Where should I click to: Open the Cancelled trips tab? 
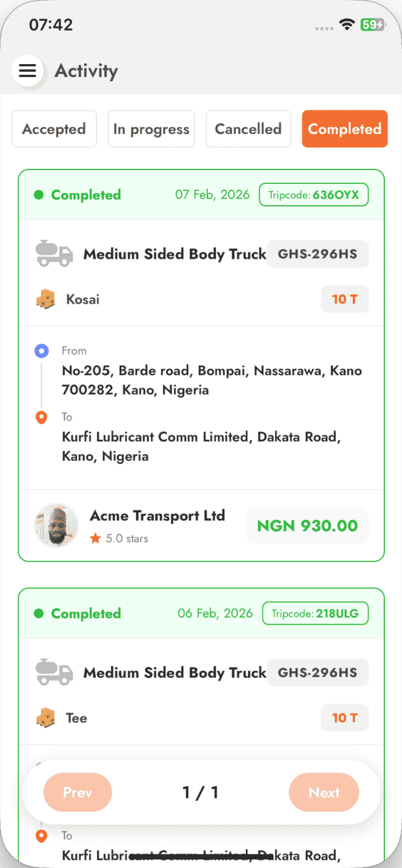click(249, 129)
